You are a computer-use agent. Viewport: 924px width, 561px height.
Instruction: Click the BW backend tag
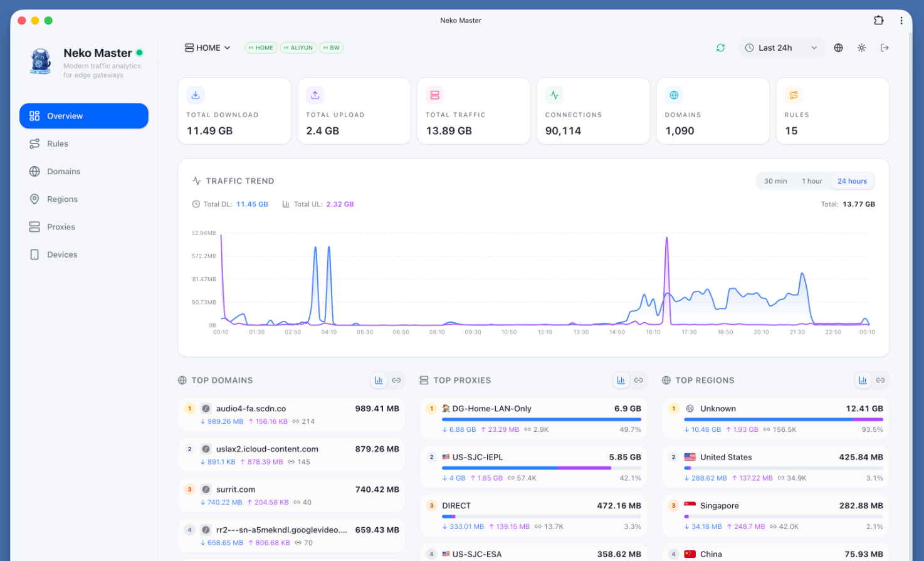(x=331, y=48)
